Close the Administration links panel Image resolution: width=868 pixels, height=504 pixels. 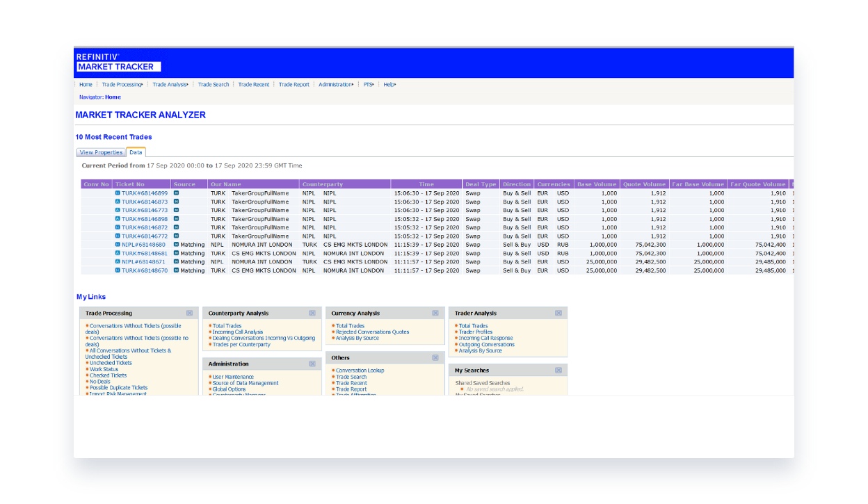pos(312,364)
